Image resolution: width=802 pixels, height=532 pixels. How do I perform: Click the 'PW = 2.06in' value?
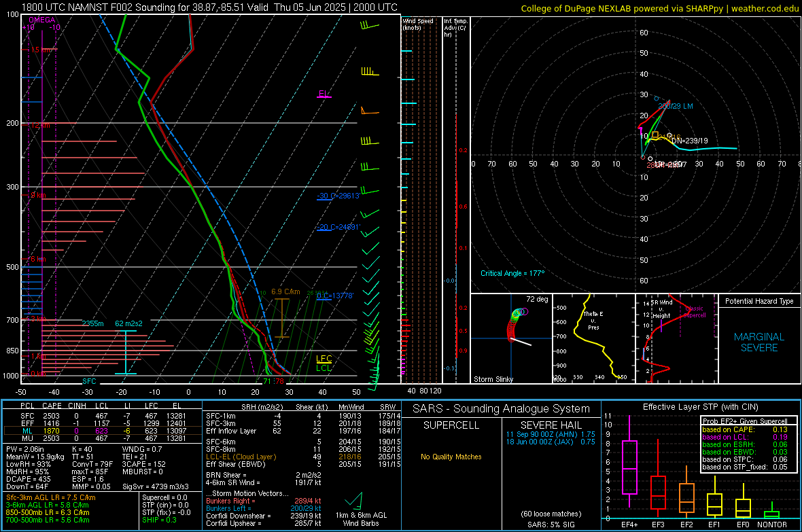pyautogui.click(x=25, y=449)
